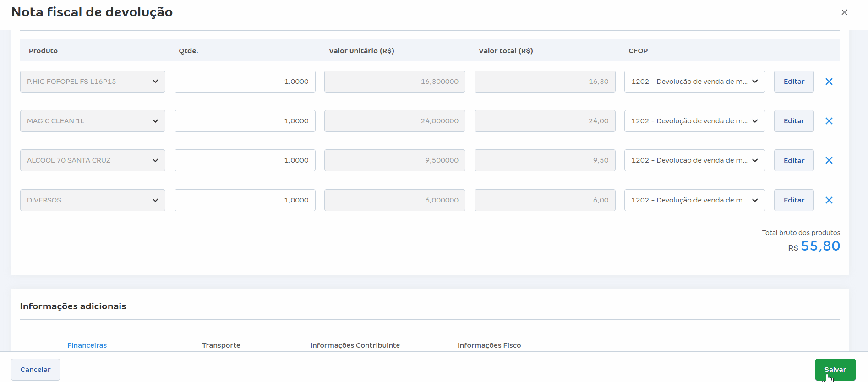Delete the DIVERSOS product row
Screen dimensions: 868x382
pyautogui.click(x=829, y=200)
